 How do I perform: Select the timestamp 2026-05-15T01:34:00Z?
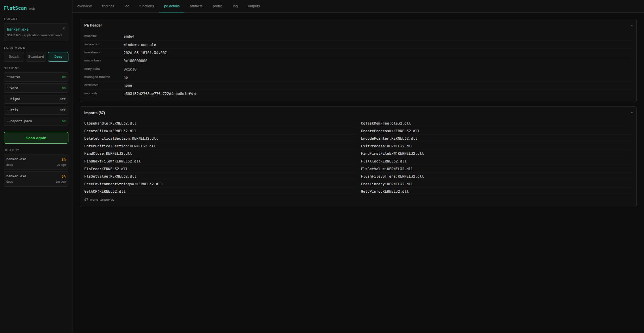[145, 53]
